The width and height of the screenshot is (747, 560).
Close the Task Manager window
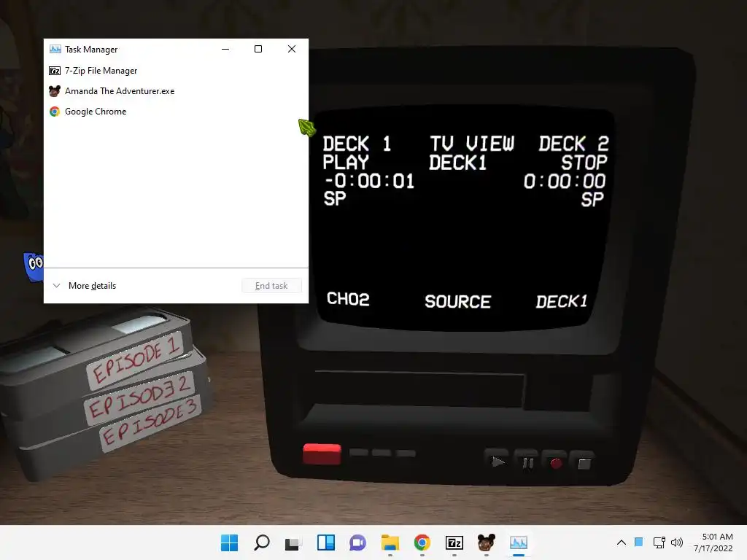pos(292,49)
